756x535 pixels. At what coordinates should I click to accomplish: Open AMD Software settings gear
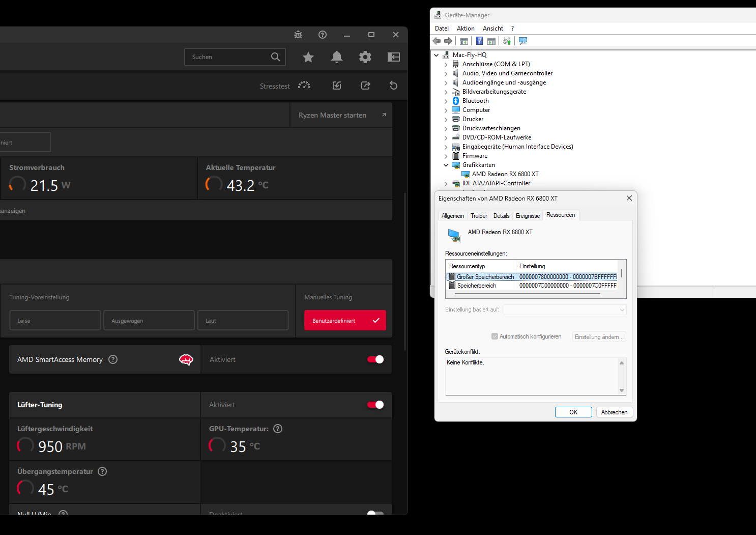[x=365, y=57]
